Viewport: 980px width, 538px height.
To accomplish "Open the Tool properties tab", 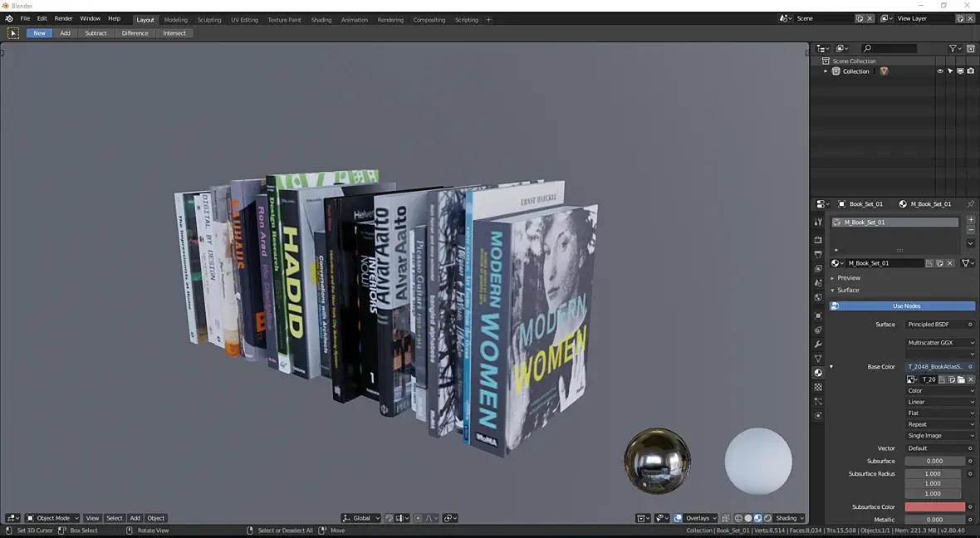I will point(818,222).
